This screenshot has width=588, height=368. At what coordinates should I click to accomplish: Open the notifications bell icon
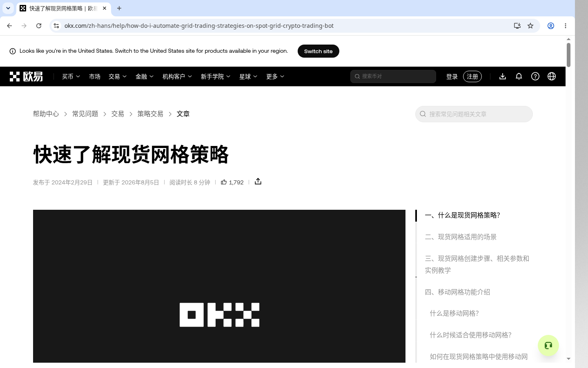pos(519,76)
